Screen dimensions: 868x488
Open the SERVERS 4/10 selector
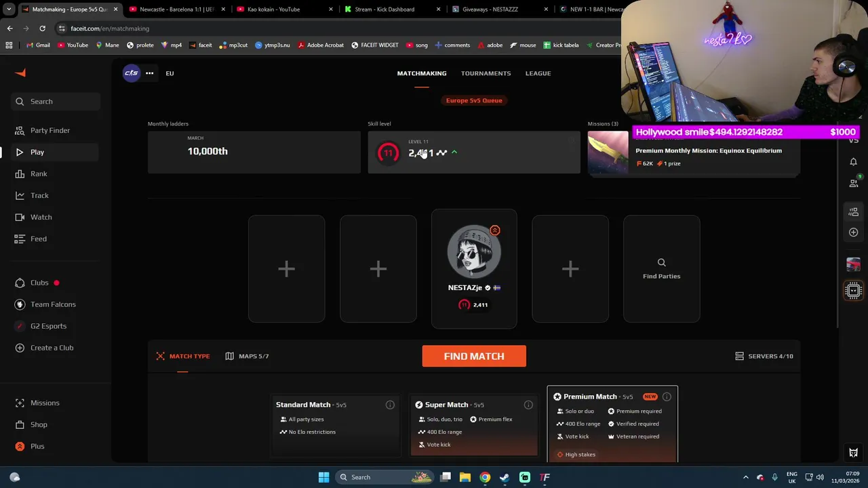click(x=764, y=356)
